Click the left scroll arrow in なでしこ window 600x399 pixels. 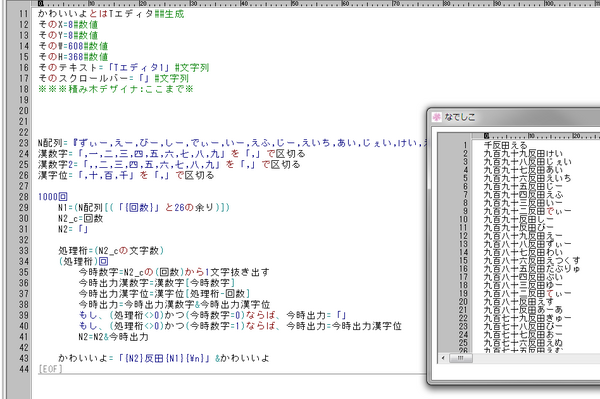tap(443, 358)
